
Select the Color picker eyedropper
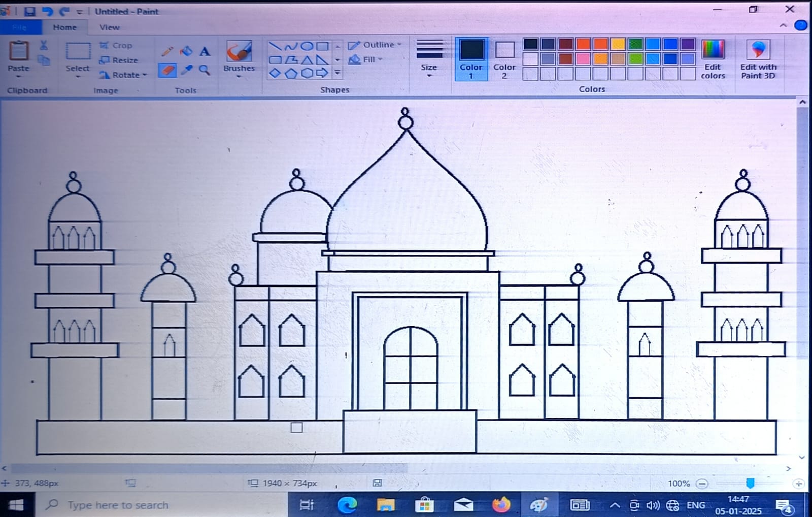click(x=186, y=70)
